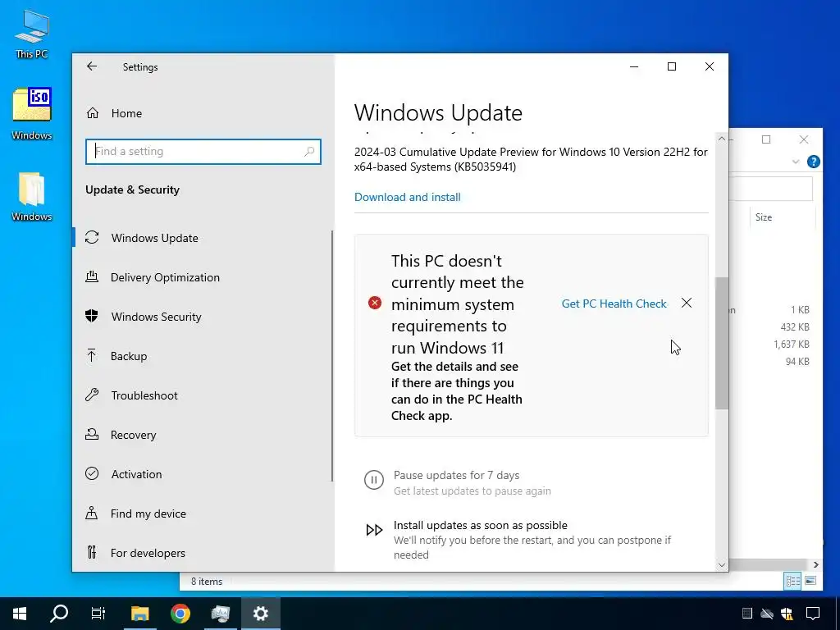Viewport: 840px width, 630px height.
Task: Expand the File Explorer ribbon chevron
Action: click(x=796, y=162)
